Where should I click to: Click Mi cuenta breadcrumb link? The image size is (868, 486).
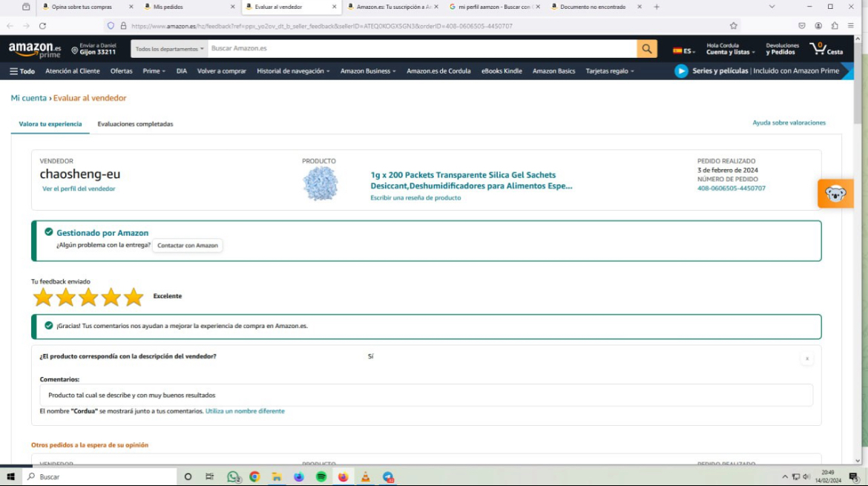point(29,98)
